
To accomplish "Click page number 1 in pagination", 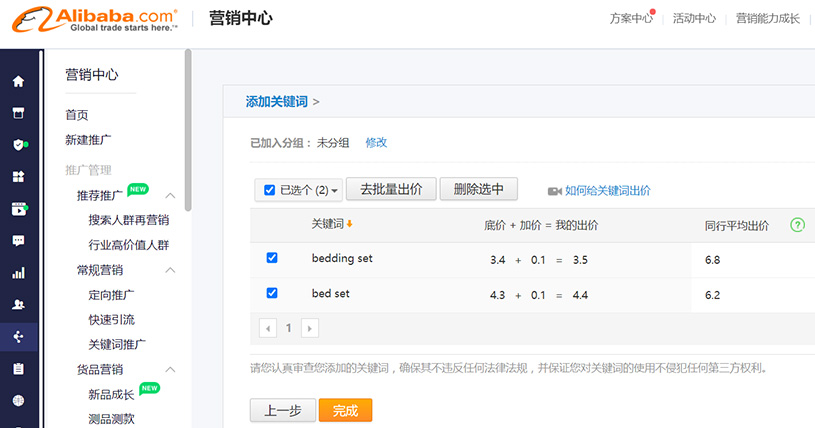I will (x=288, y=328).
